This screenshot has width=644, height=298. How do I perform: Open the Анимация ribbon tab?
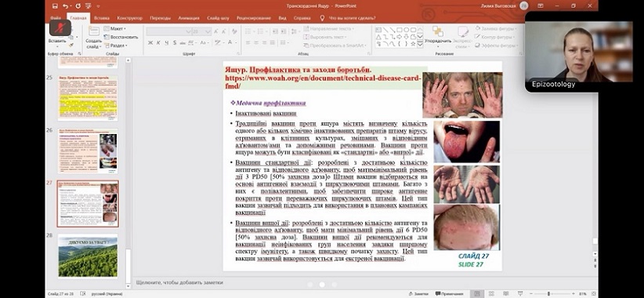(x=189, y=18)
